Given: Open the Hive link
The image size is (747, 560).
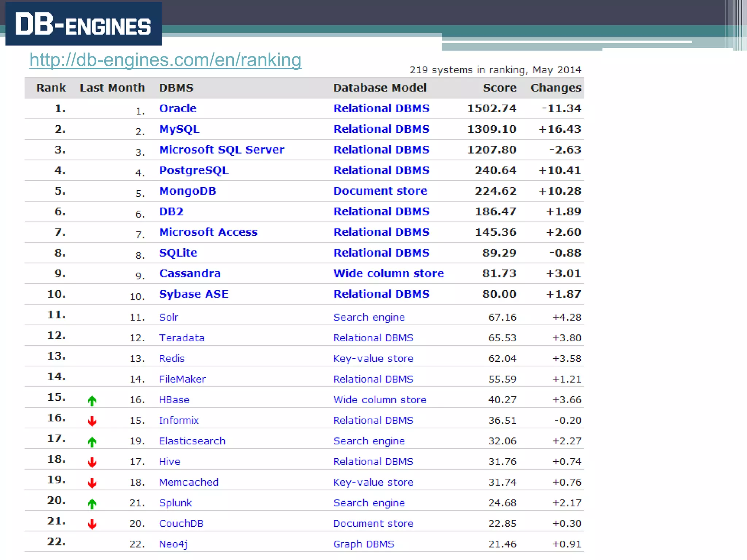Looking at the screenshot, I should tap(170, 462).
